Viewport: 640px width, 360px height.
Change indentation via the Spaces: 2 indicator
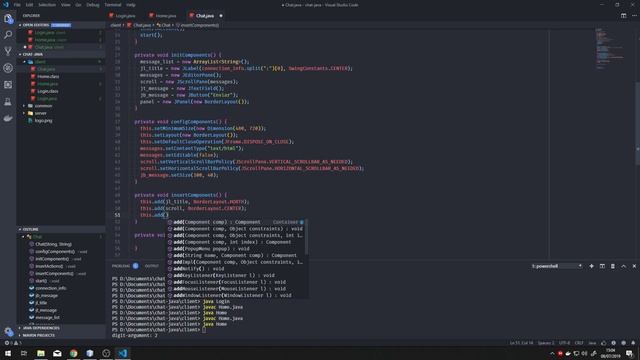546,343
